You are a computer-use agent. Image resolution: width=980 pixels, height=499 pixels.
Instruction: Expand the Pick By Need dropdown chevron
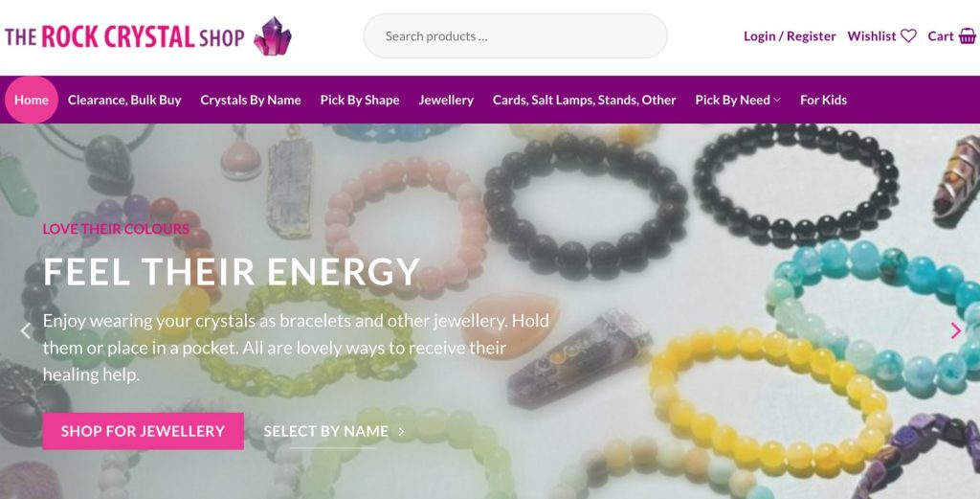pyautogui.click(x=777, y=100)
